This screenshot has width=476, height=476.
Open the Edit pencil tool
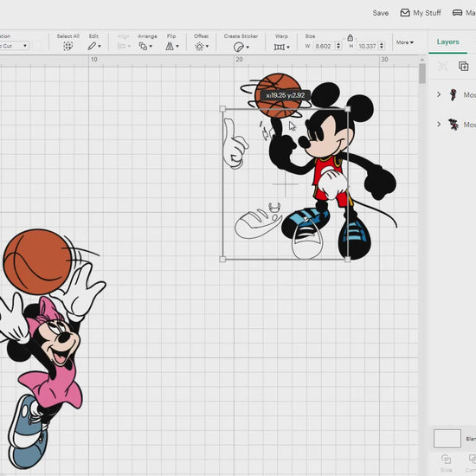pos(92,46)
